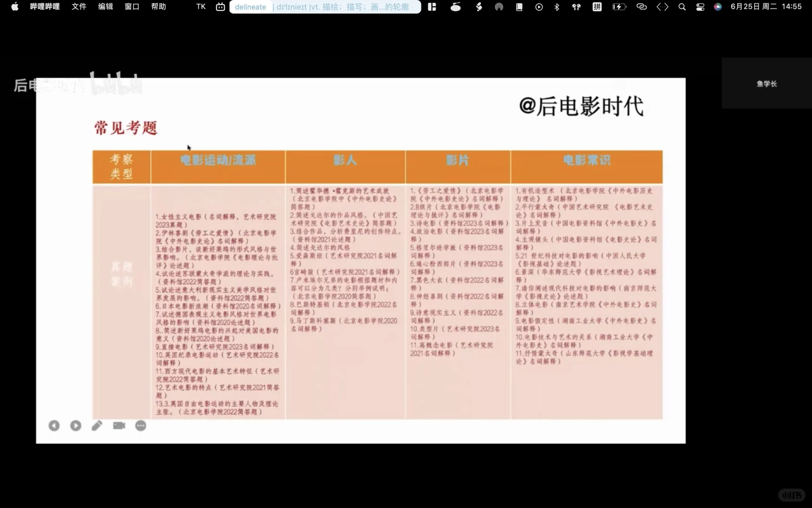Open the 窗口 menu
The height and width of the screenshot is (508, 812).
pyautogui.click(x=132, y=7)
